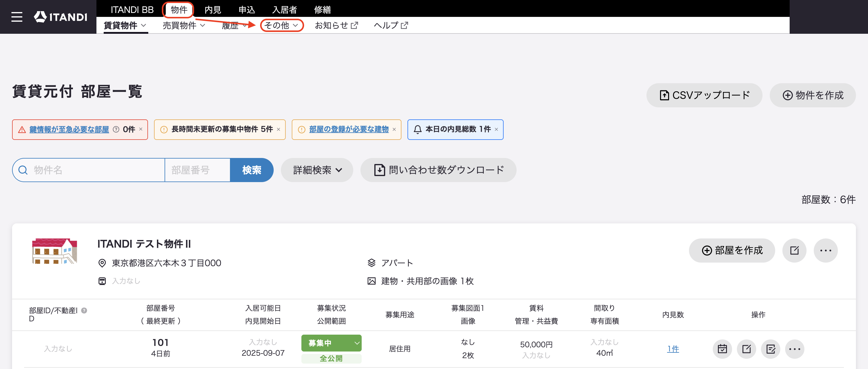Click ITANDI テスト物件 II property name
Screen dimensions: 868x369
click(144, 244)
